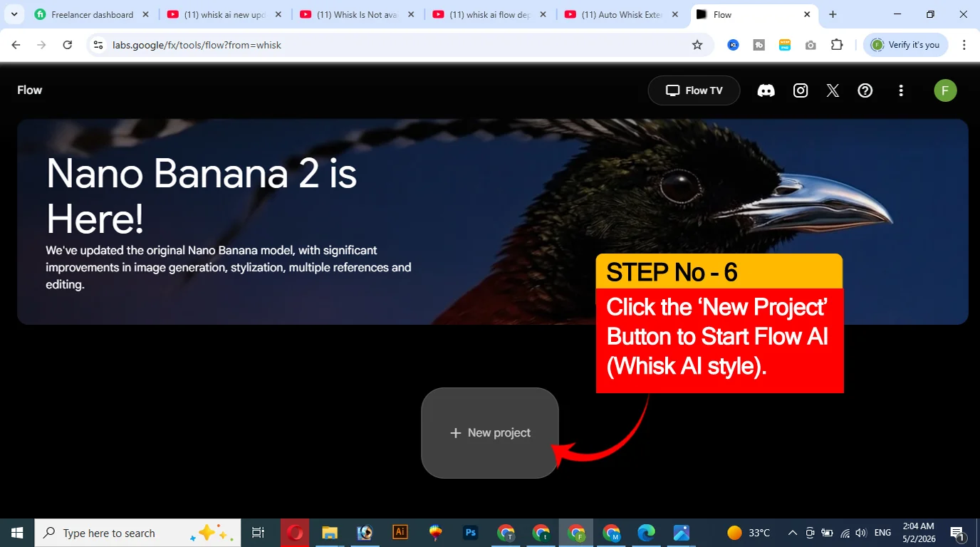Click the gray 'tb' extension icon
This screenshot has width=980, height=547.
(x=759, y=45)
